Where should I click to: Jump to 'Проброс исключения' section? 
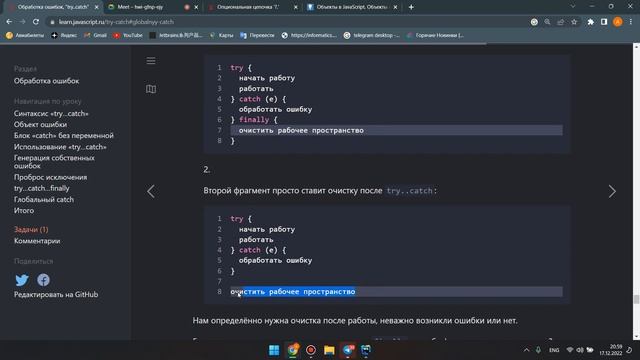tap(51, 177)
